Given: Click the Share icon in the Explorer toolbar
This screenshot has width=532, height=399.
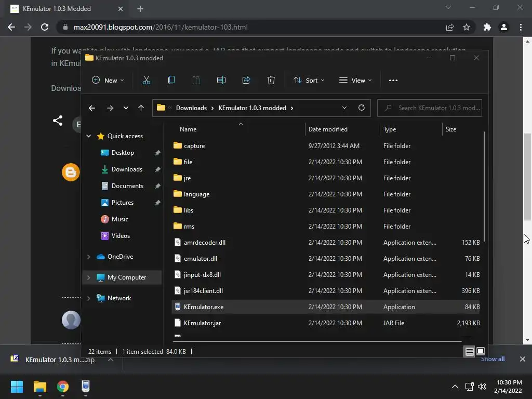Looking at the screenshot, I should (x=246, y=81).
